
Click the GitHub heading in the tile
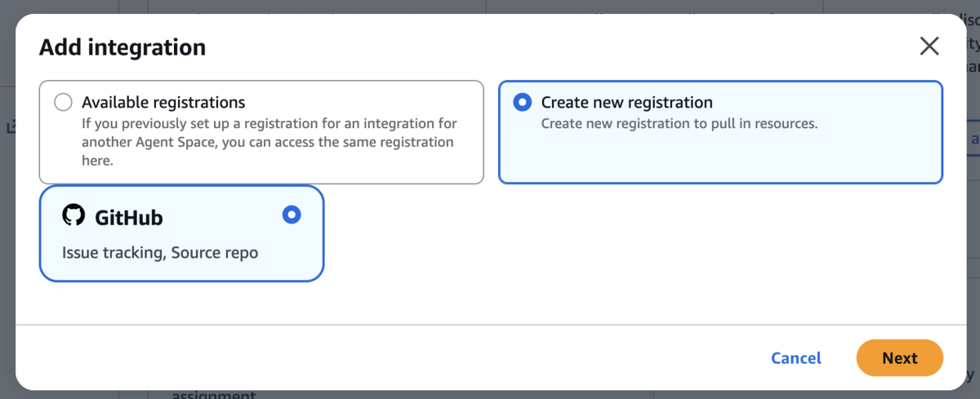[129, 218]
